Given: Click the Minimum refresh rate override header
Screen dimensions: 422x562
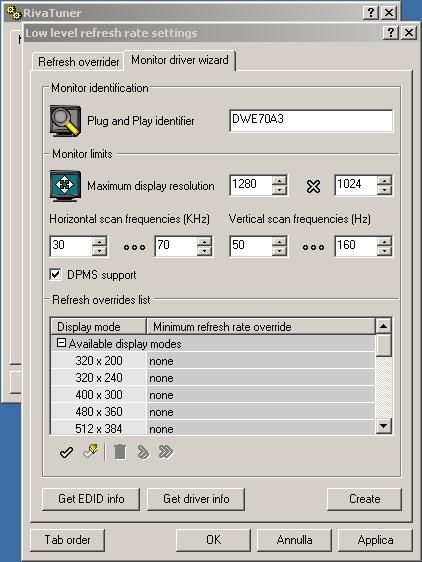Looking at the screenshot, I should pos(261,327).
